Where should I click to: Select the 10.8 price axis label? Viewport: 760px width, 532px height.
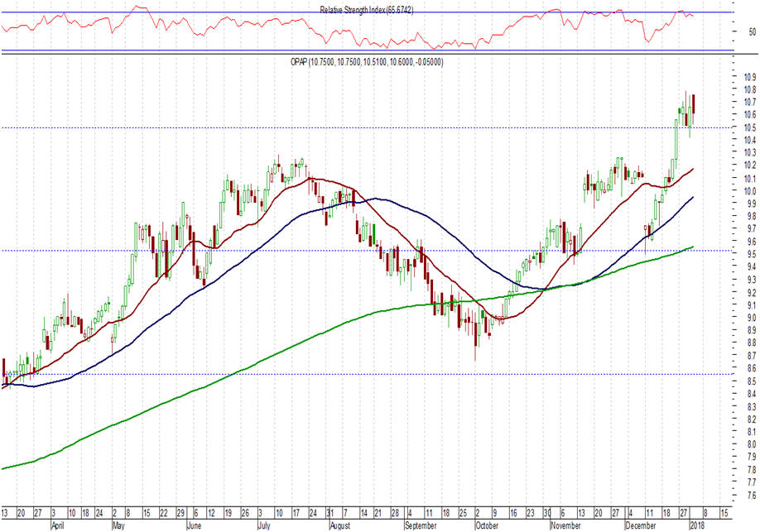750,89
